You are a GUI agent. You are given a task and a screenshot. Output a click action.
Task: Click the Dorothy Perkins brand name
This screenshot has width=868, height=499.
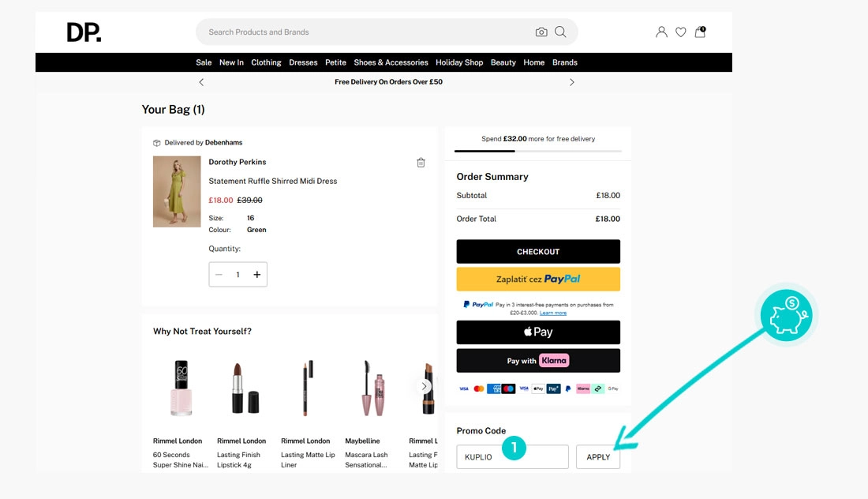[x=238, y=162]
